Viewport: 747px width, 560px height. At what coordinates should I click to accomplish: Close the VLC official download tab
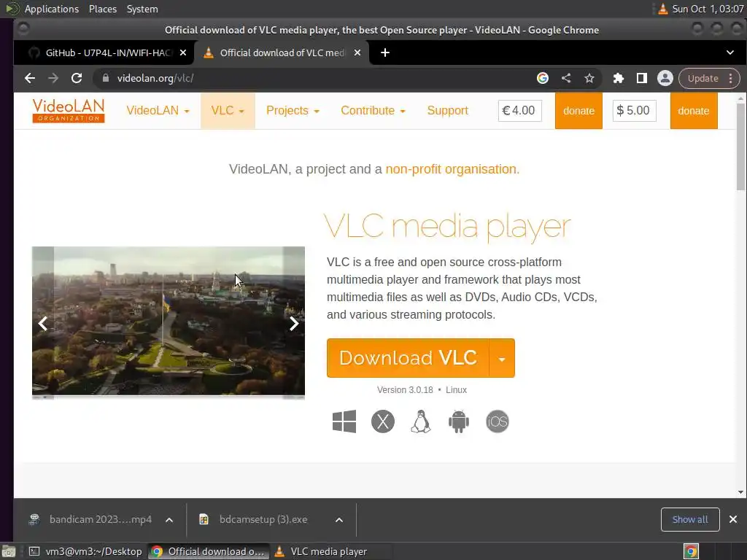[x=357, y=52]
